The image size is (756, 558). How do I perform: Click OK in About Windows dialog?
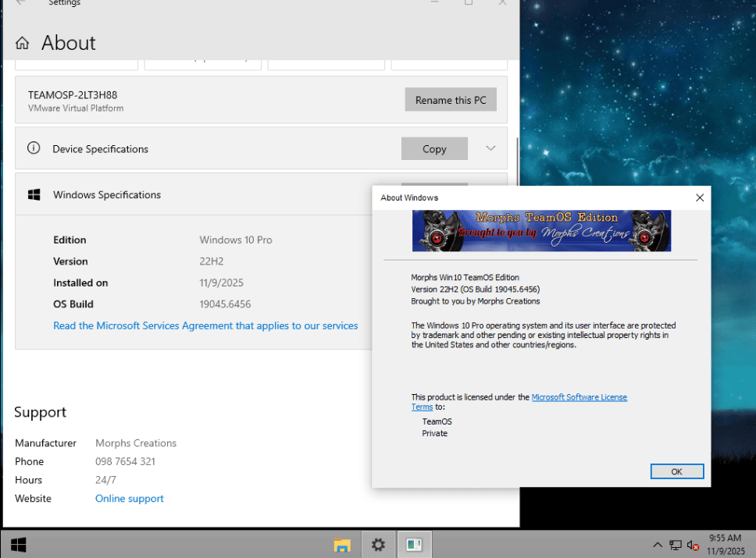(676, 471)
